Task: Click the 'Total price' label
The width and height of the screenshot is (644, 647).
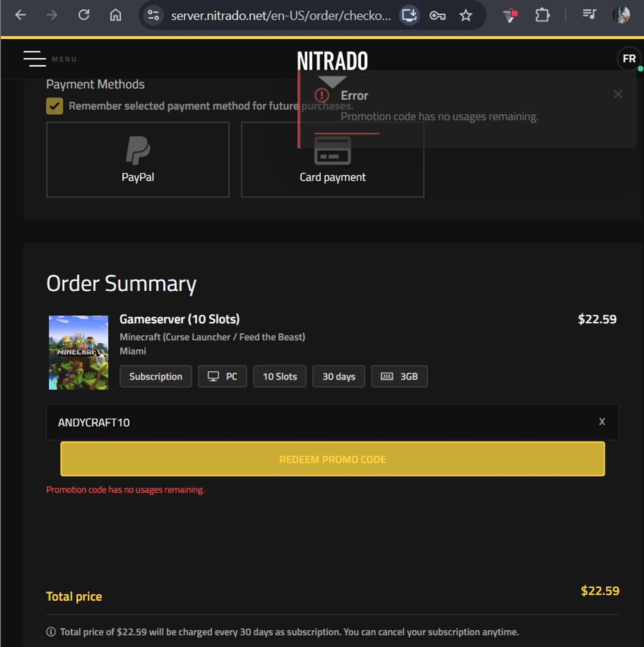Action: tap(74, 597)
